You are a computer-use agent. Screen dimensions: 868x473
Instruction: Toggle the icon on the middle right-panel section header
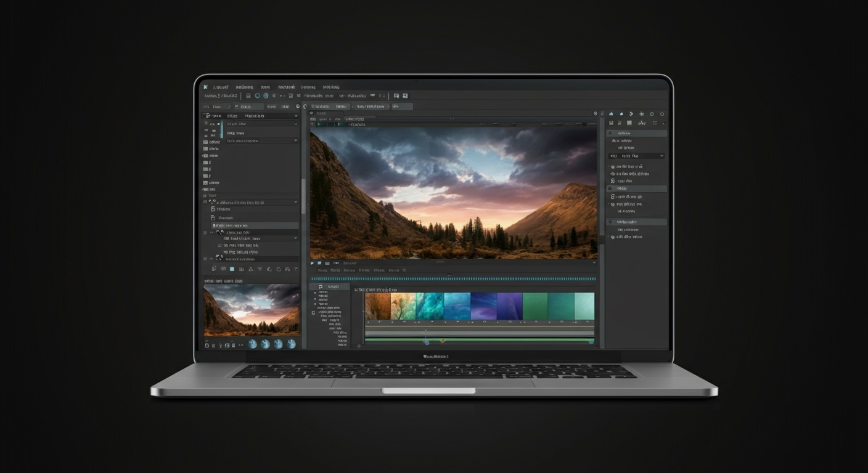(611, 189)
